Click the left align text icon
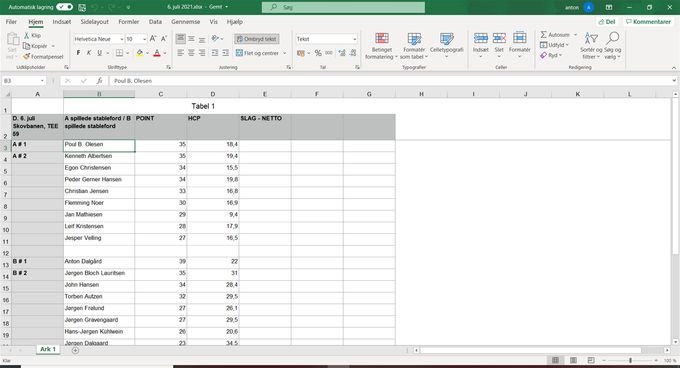This screenshot has height=368, width=680. click(x=180, y=53)
